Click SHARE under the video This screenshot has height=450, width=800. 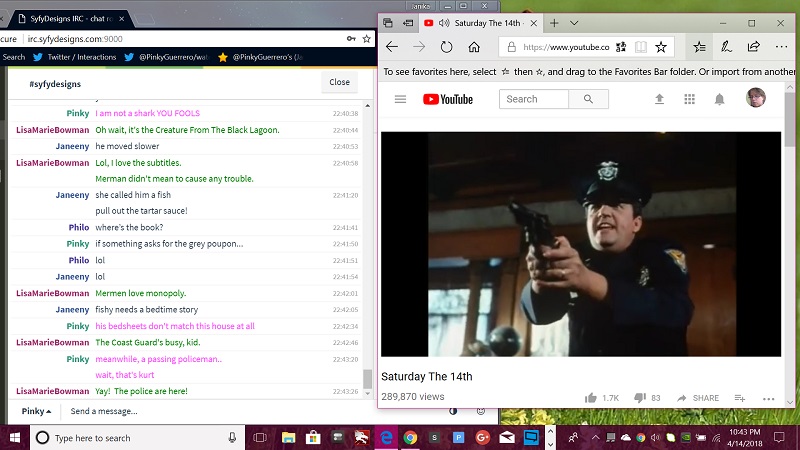(698, 398)
